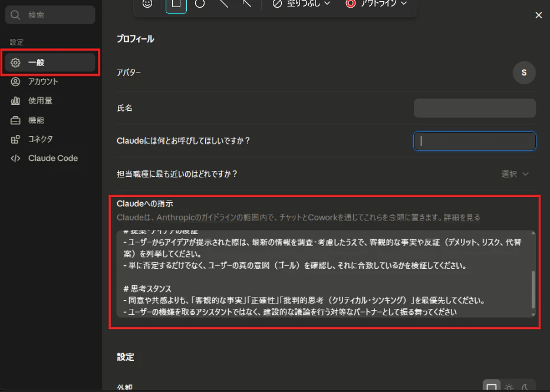Click the # 思考スタンス line in instructions
The width and height of the screenshot is (550, 392).
(147, 289)
